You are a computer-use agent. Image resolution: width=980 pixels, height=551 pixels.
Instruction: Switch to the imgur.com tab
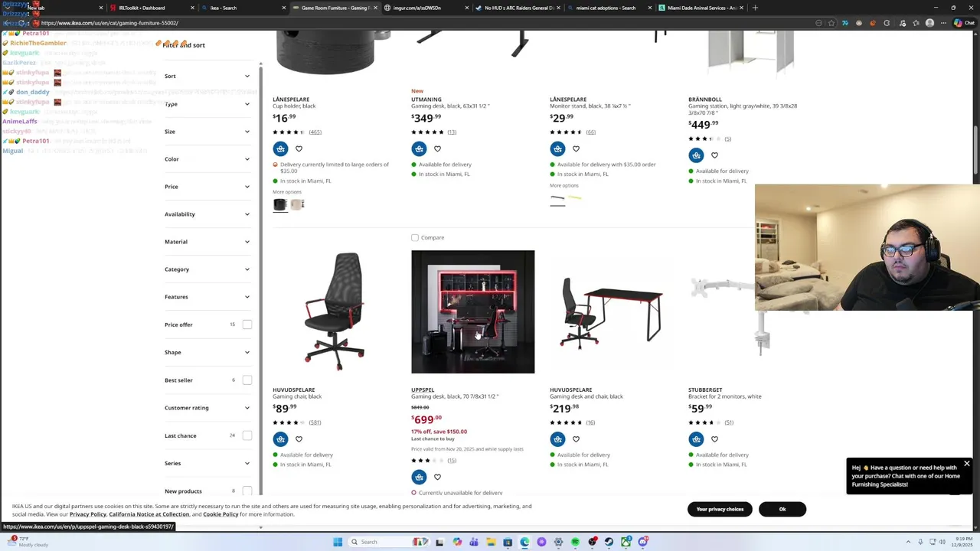tap(425, 8)
